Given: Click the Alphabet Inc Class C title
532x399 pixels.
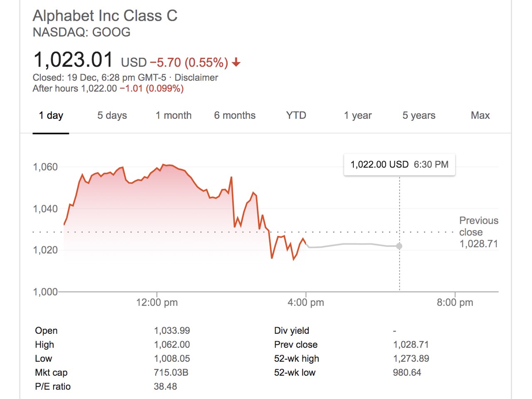Looking at the screenshot, I should point(105,16).
